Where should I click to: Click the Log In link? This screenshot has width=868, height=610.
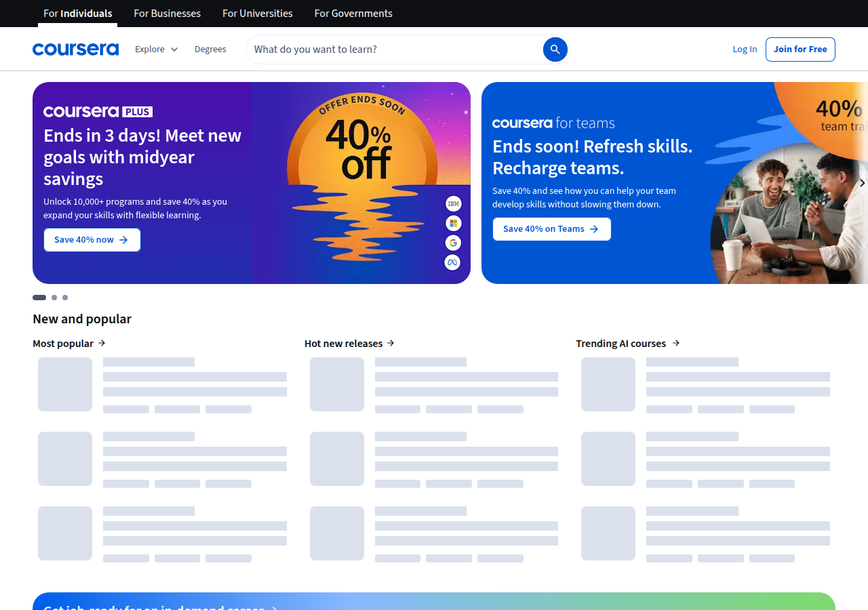(x=745, y=49)
